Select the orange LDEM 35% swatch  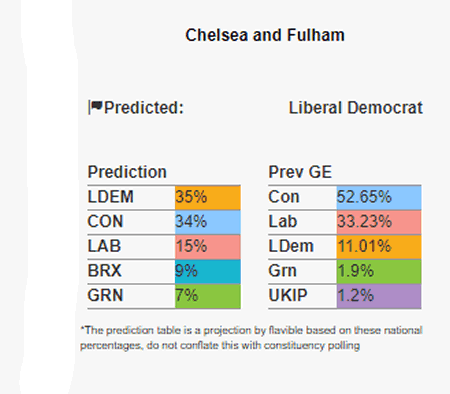208,197
